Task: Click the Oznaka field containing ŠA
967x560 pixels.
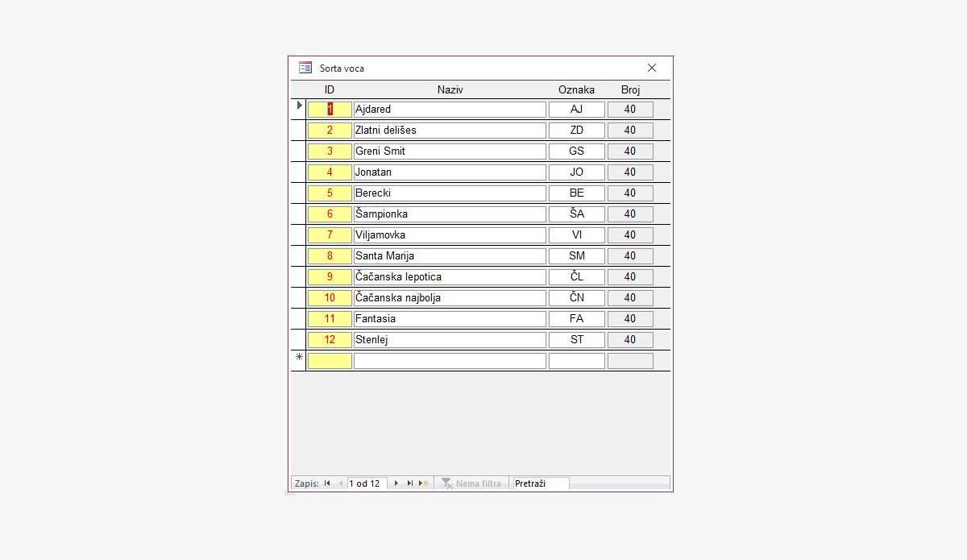Action: coord(576,214)
